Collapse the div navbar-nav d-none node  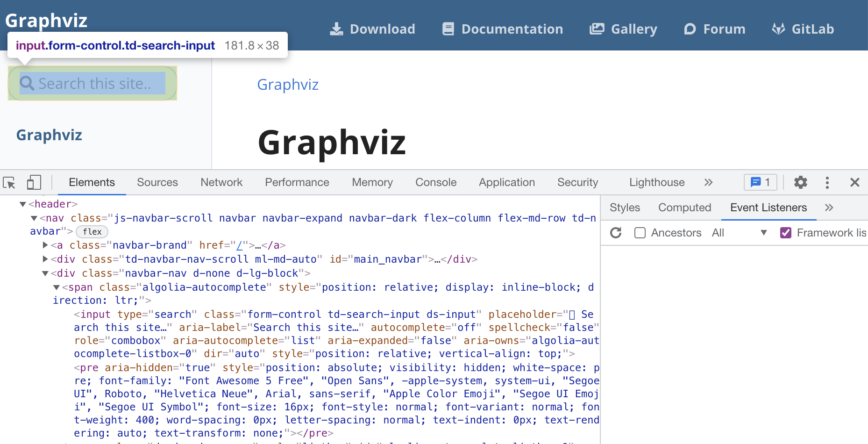click(45, 273)
